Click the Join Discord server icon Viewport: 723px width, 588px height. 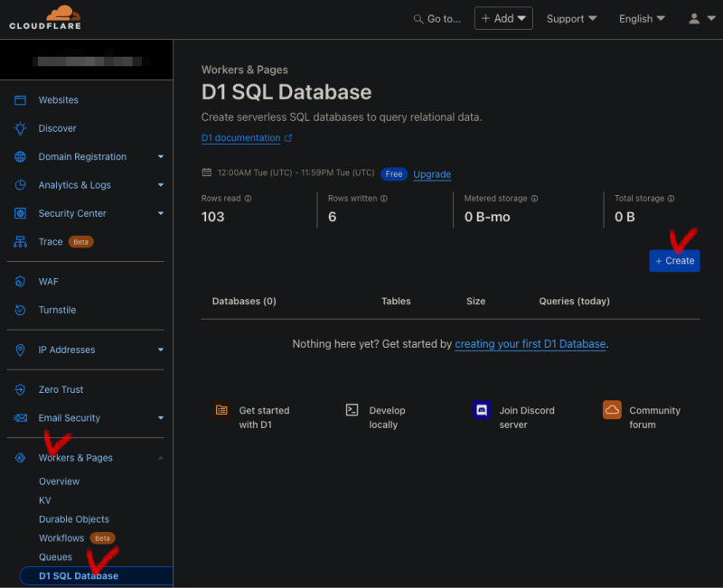(482, 410)
